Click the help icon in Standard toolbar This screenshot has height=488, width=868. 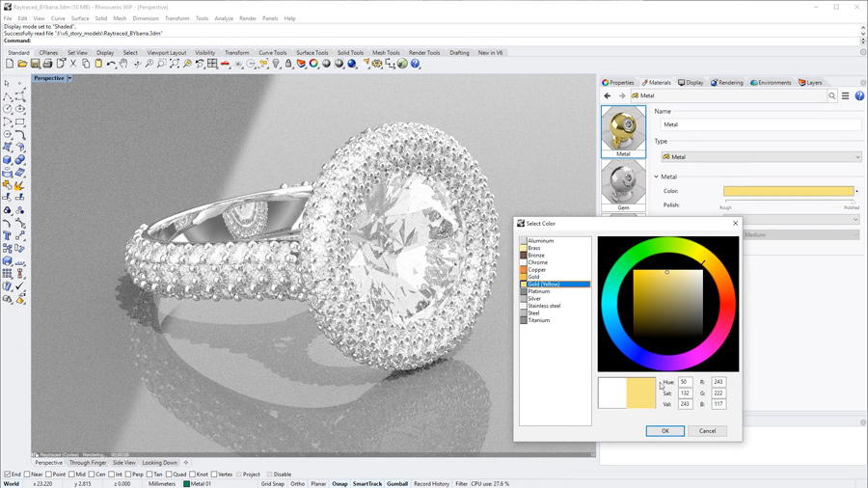pyautogui.click(x=416, y=64)
